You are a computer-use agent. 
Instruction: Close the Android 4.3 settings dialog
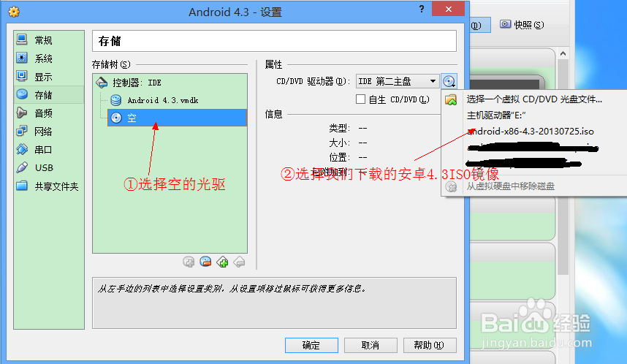point(448,9)
